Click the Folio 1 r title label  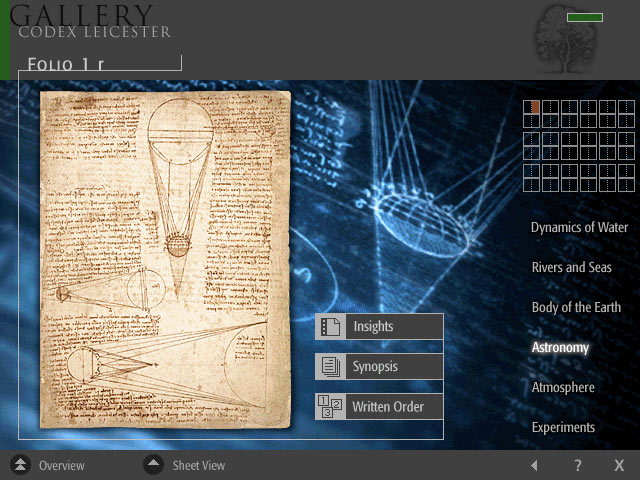[66, 64]
